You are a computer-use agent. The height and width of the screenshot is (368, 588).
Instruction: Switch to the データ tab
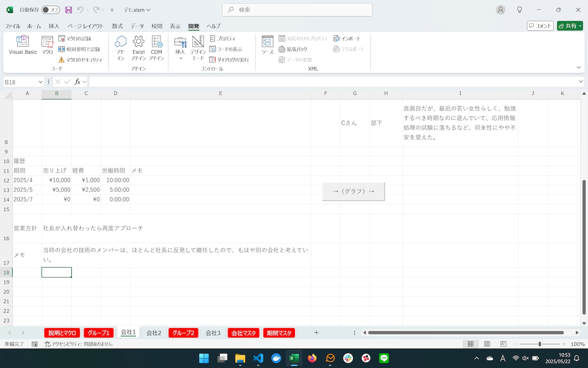point(137,26)
